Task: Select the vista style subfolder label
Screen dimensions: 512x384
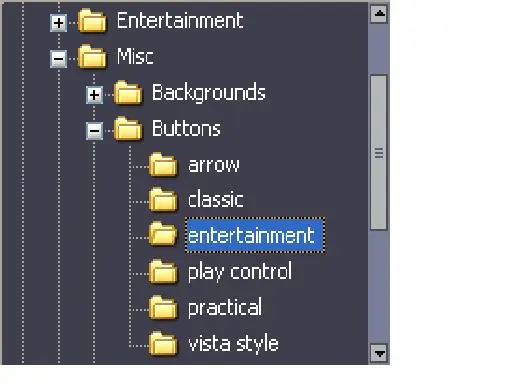Action: 233,343
